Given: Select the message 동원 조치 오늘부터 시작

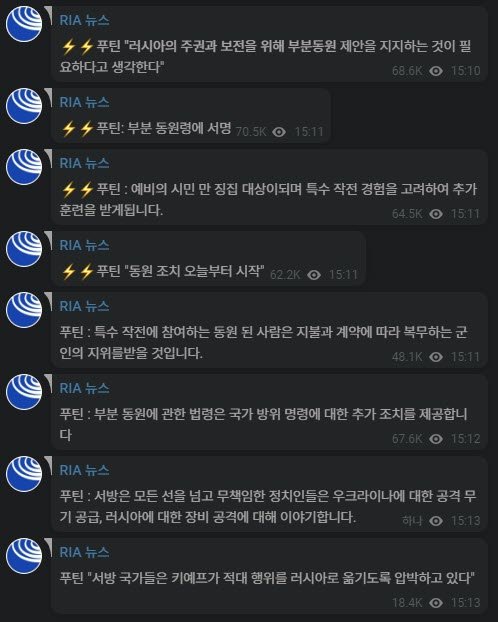Looking at the screenshot, I should (209, 258).
